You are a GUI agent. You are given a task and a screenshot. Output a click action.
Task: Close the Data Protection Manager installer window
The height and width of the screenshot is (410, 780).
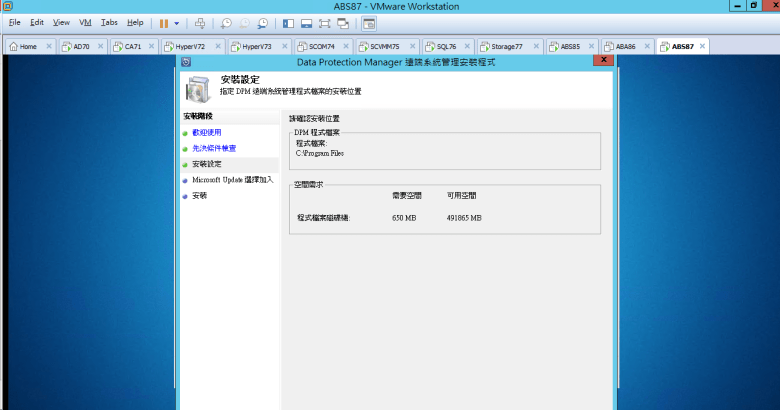(x=602, y=61)
